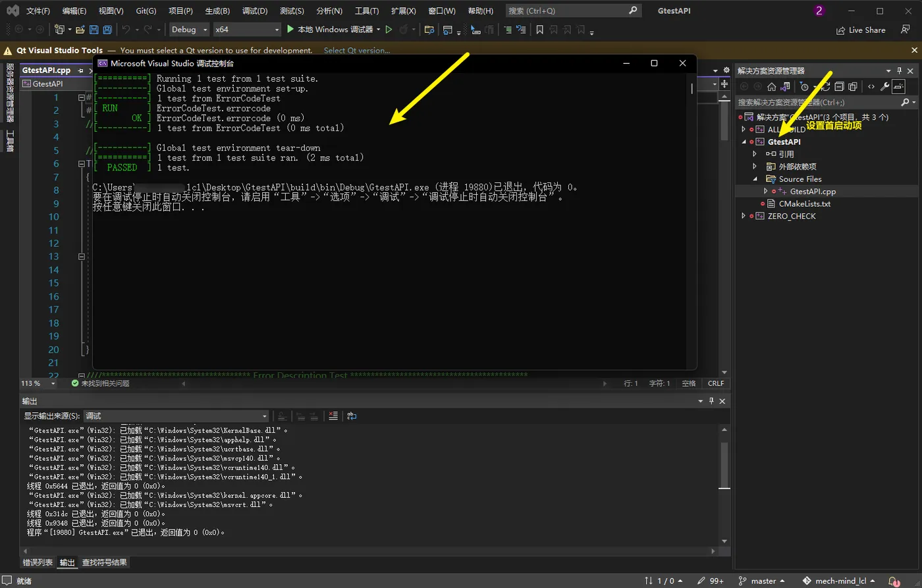
Task: Click the New Project toolbar icon
Action: point(60,30)
